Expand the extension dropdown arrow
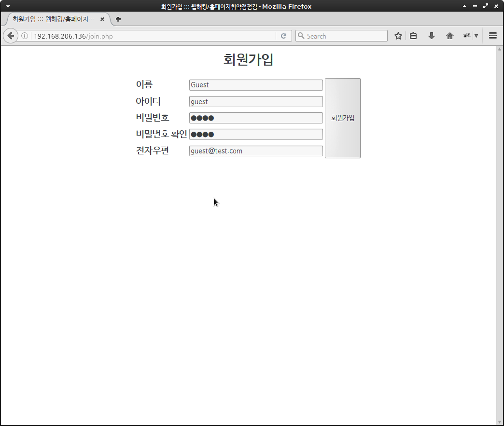The image size is (504, 426). click(476, 36)
